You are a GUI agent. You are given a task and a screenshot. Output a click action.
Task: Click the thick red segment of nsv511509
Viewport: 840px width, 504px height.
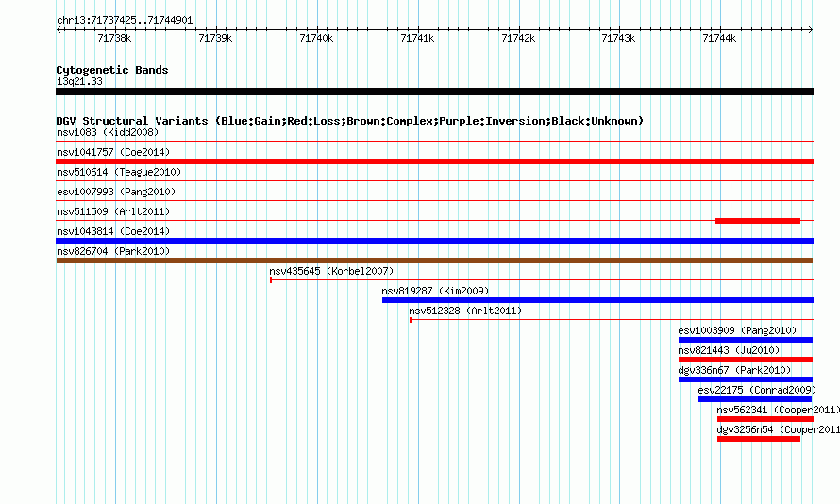(758, 221)
